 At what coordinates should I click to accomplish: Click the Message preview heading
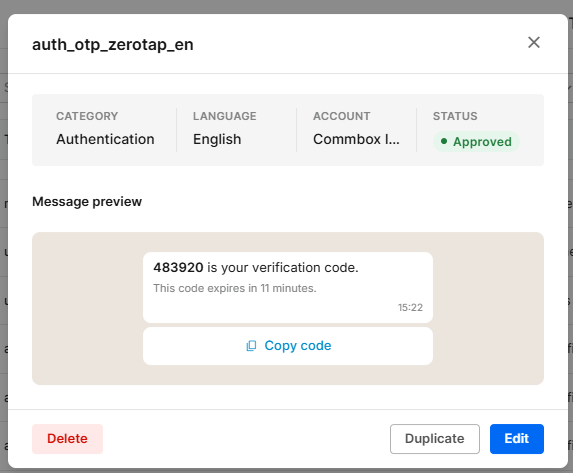click(87, 202)
